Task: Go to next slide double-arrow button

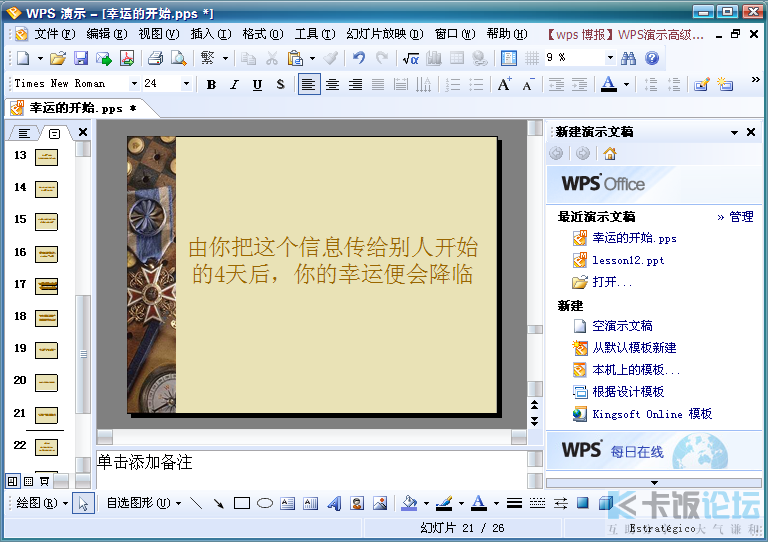Action: pyautogui.click(x=534, y=421)
